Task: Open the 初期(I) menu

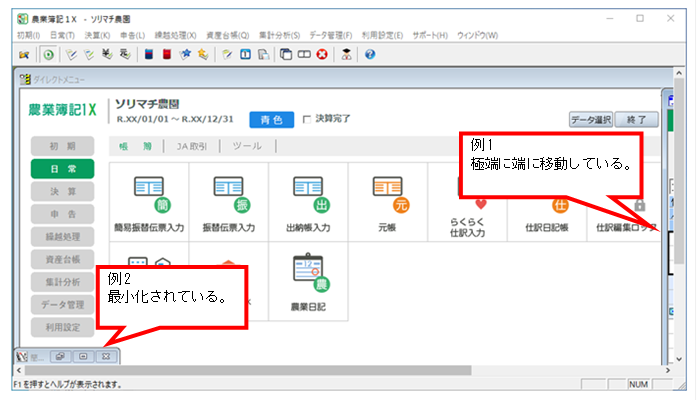Action: click(x=29, y=35)
